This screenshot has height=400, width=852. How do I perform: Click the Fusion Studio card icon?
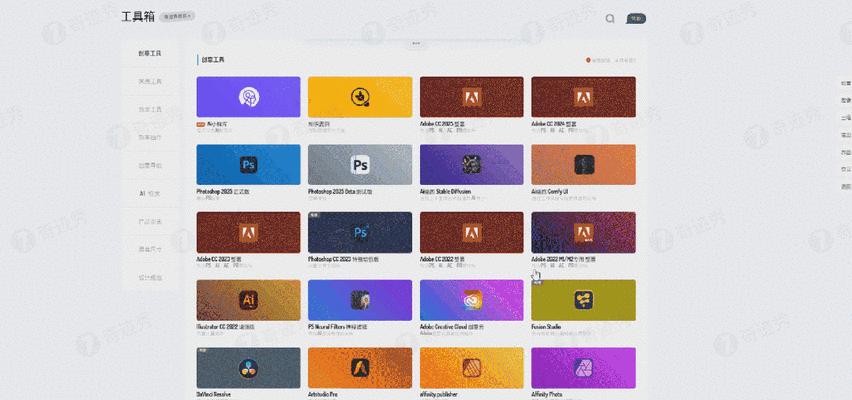click(584, 300)
